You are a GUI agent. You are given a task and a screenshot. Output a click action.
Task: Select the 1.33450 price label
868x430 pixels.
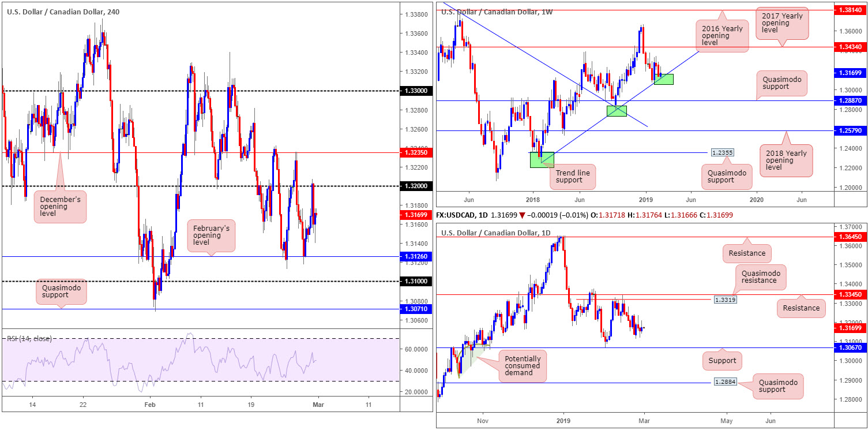tap(851, 294)
